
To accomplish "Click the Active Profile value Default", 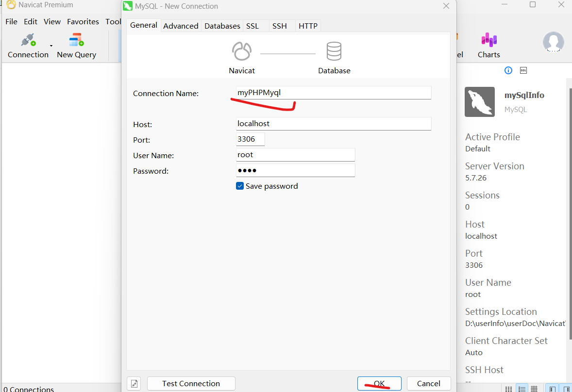I will (x=477, y=148).
